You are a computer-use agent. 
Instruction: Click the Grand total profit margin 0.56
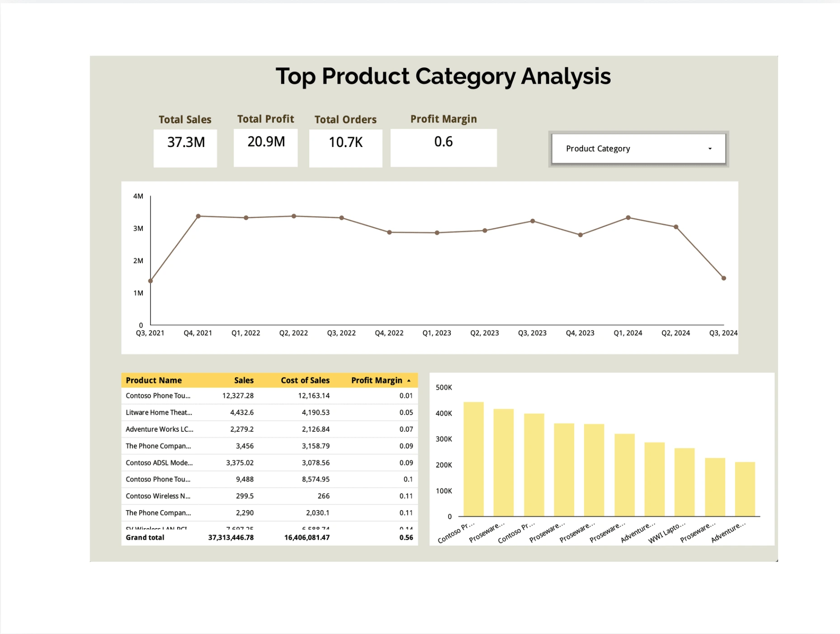click(x=406, y=538)
